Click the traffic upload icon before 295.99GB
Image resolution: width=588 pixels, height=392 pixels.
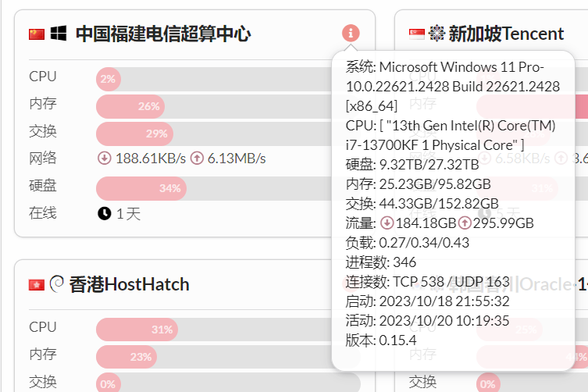[x=465, y=223]
